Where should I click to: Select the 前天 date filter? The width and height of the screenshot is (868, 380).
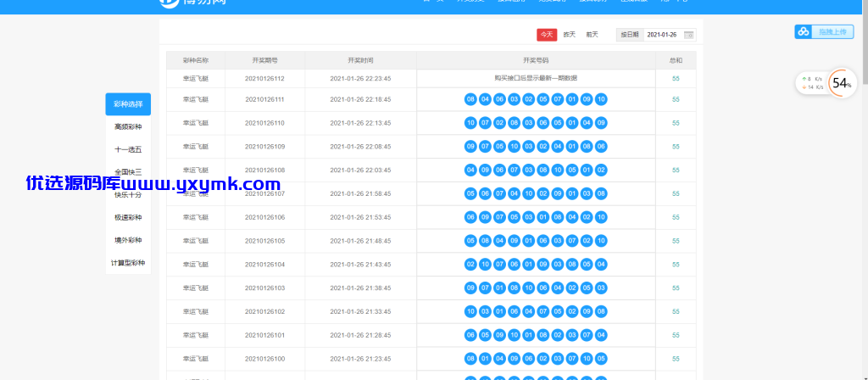[593, 34]
